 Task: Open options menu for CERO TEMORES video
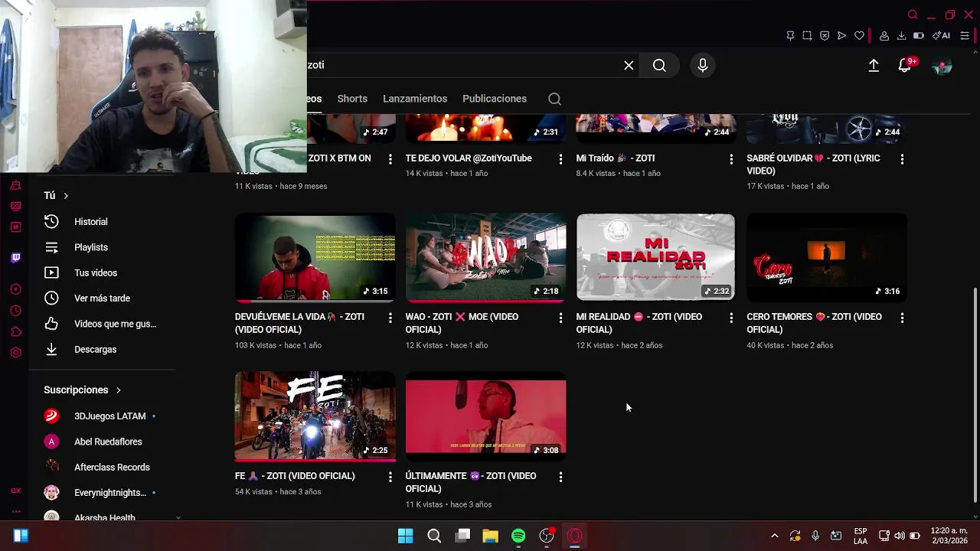902,318
